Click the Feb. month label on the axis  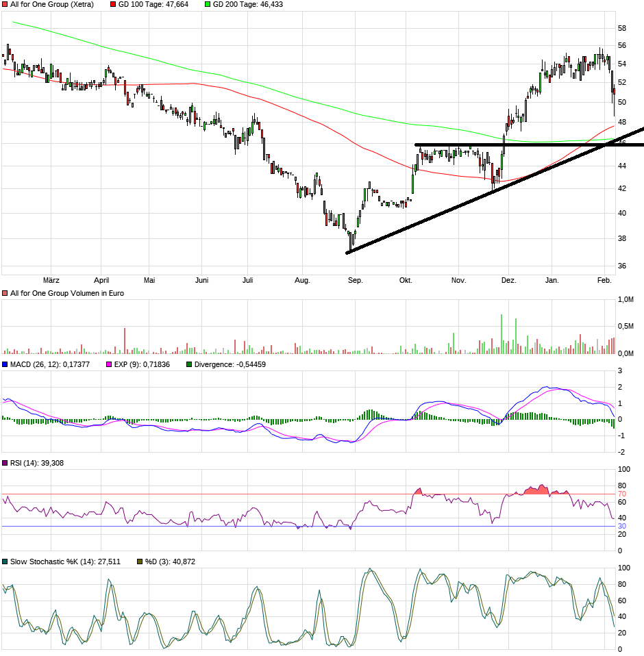pos(604,280)
